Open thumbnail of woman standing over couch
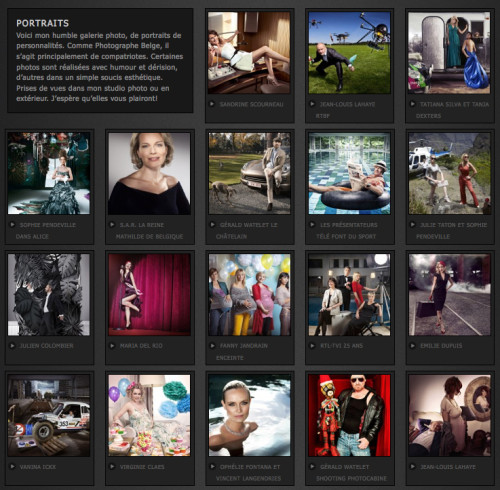The width and height of the screenshot is (500, 490). pos(450,415)
